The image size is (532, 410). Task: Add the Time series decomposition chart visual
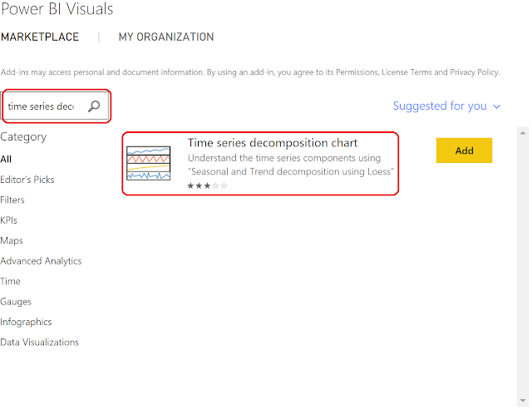click(x=464, y=151)
